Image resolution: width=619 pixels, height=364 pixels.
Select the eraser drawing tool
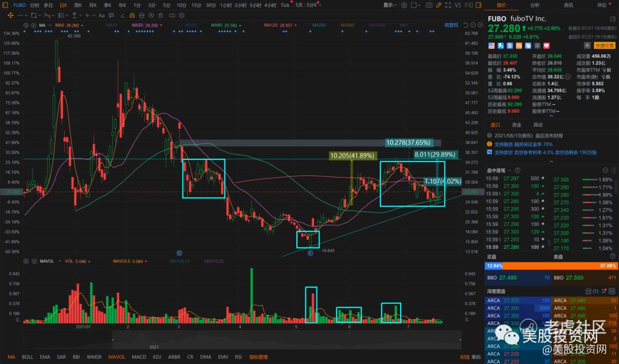coord(123,15)
